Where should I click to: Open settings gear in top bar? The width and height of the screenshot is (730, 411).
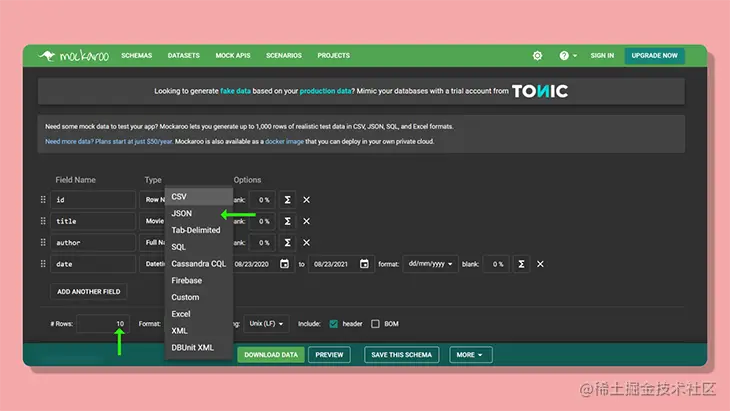point(537,56)
